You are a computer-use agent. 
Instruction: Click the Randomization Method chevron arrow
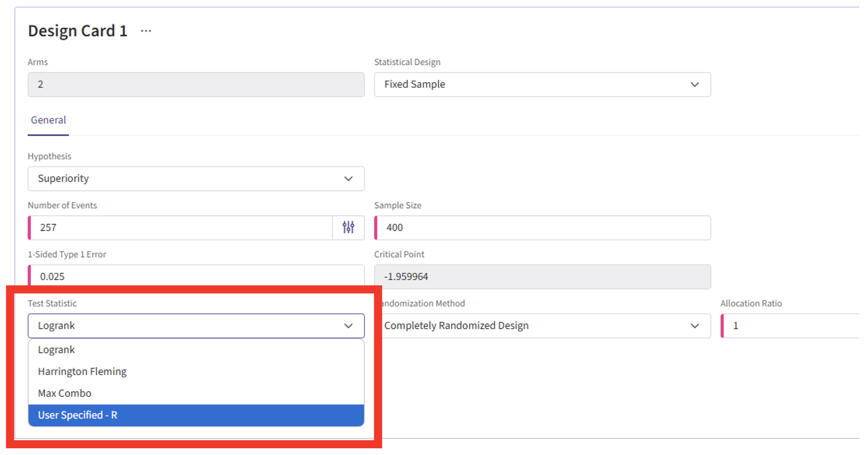(x=694, y=326)
